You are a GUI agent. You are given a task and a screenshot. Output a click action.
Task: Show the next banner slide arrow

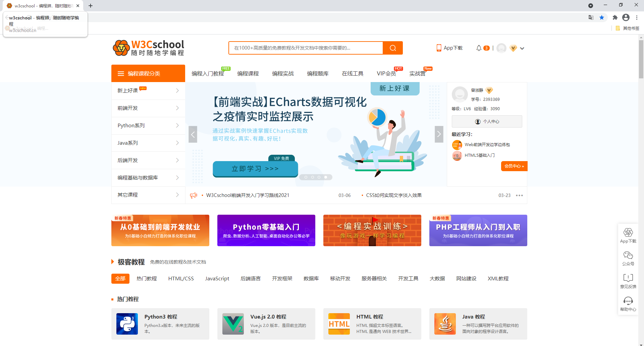439,134
